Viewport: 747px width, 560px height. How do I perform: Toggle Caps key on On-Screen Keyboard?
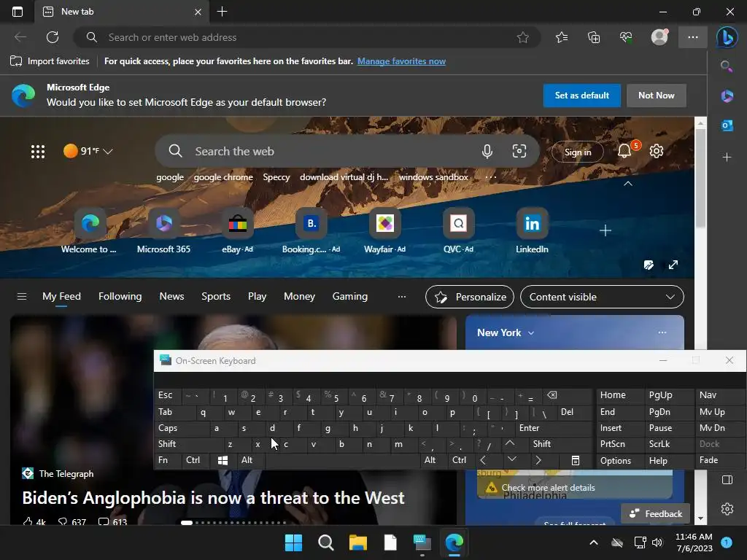click(182, 428)
